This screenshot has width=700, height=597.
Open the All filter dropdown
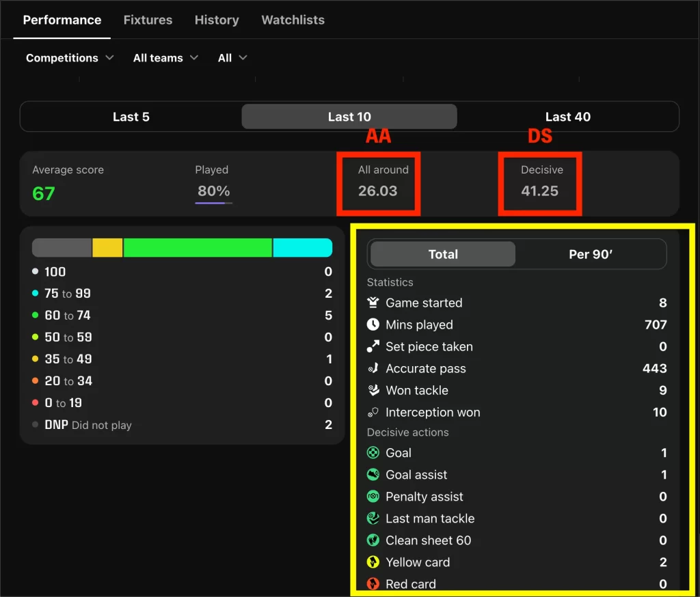pos(232,58)
